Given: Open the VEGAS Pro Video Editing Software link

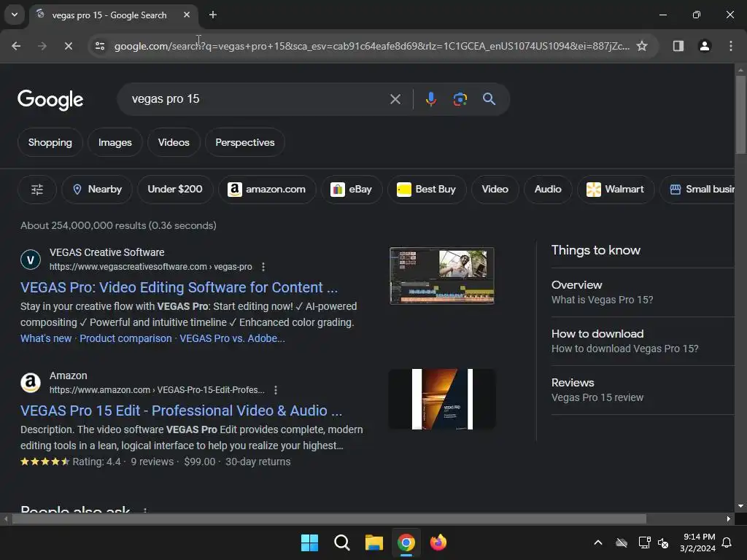Looking at the screenshot, I should (179, 287).
